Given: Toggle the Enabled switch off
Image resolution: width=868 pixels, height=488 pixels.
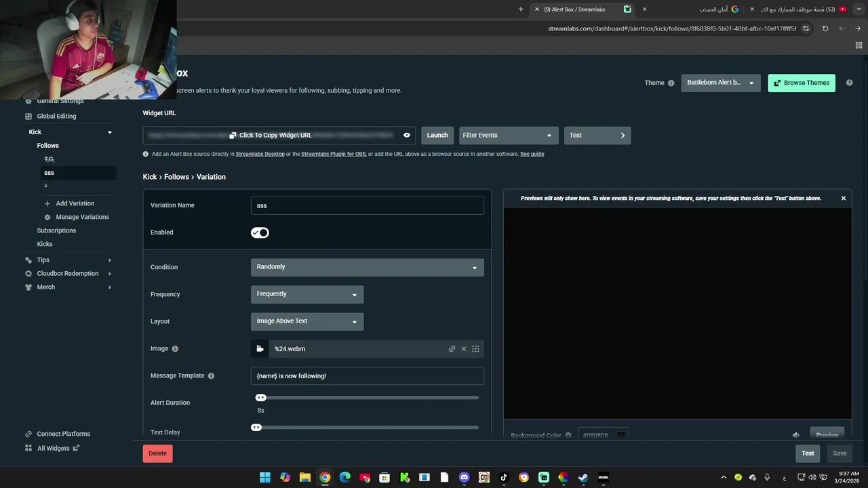Looking at the screenshot, I should pyautogui.click(x=260, y=232).
